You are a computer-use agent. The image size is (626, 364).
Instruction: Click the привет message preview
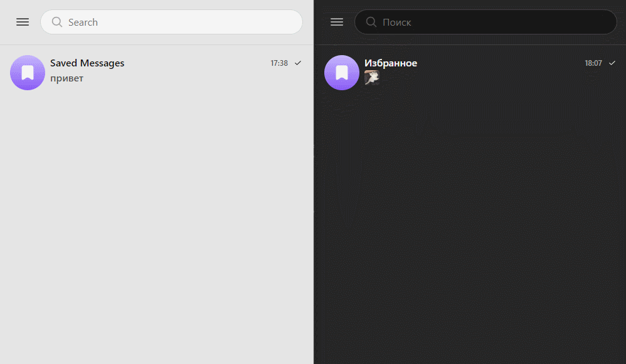tap(66, 78)
